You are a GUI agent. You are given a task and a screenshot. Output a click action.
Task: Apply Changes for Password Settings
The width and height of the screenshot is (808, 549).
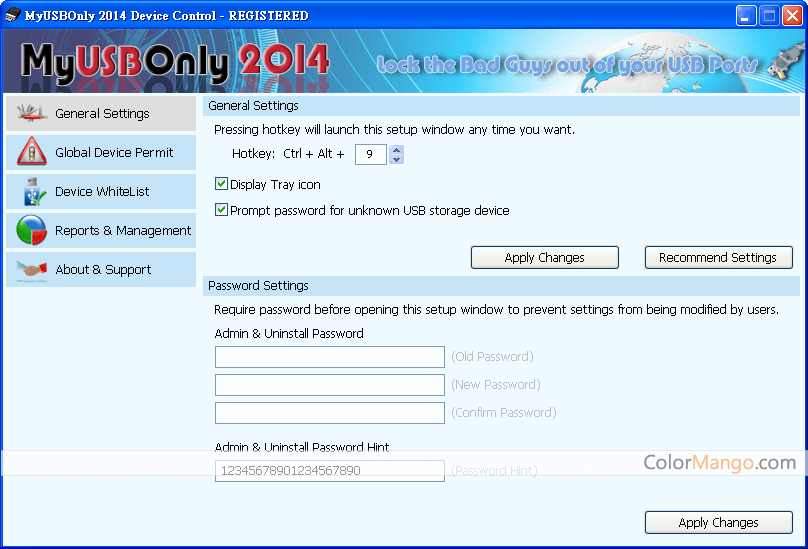(718, 522)
